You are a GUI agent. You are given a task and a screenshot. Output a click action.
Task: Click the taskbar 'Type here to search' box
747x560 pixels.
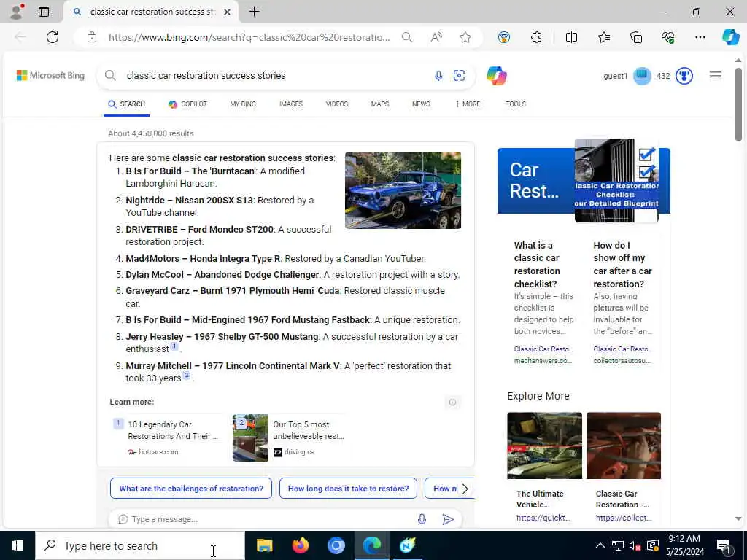coord(140,545)
